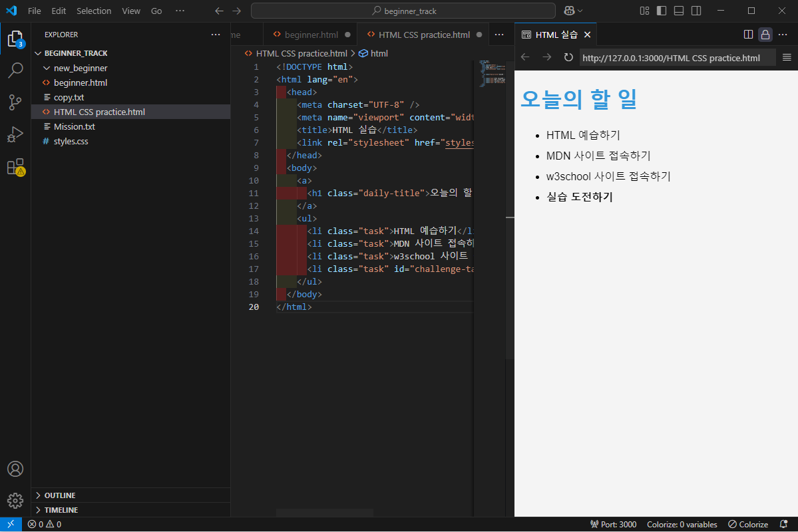Toggle the primary sidebar layout button
798x532 pixels.
[661, 11]
